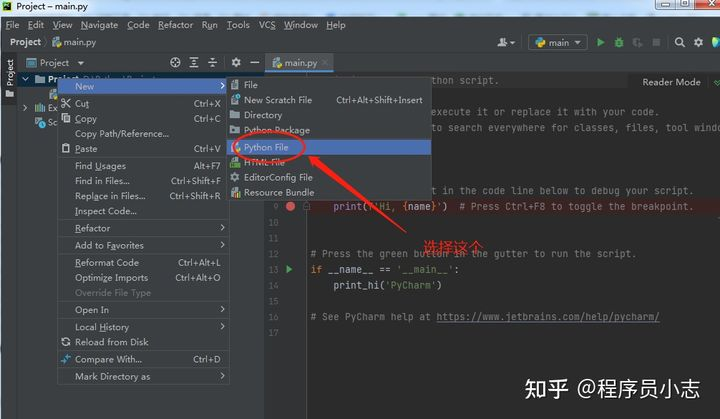This screenshot has width=720, height=419.
Task: Toggle the vertical Project sidebar tab
Action: click(10, 78)
